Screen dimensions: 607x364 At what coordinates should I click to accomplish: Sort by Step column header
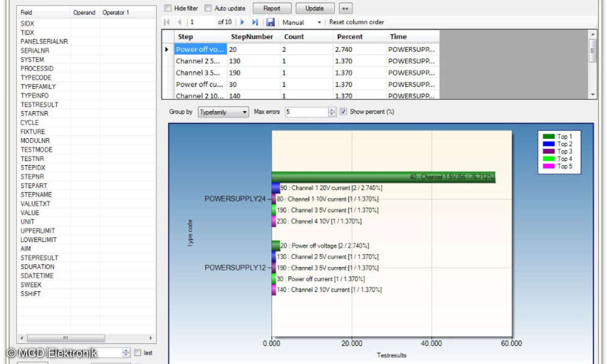[x=200, y=37]
